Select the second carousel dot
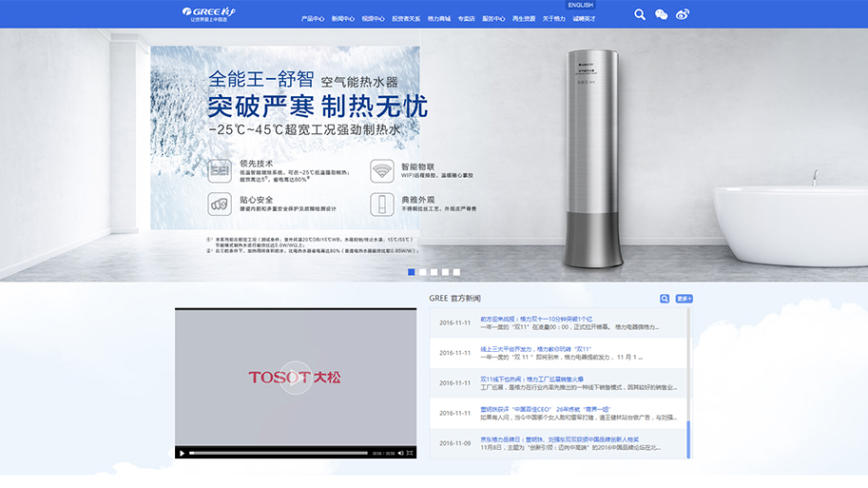 click(422, 272)
